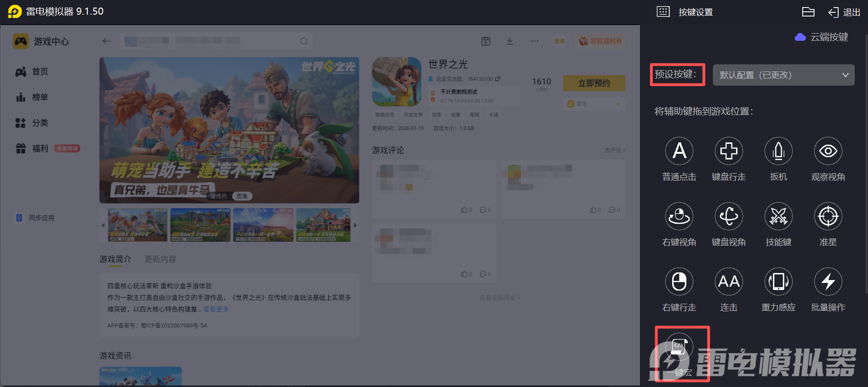Go back with the left arrow in 游戏中心
This screenshot has height=387, width=868.
pyautogui.click(x=106, y=41)
